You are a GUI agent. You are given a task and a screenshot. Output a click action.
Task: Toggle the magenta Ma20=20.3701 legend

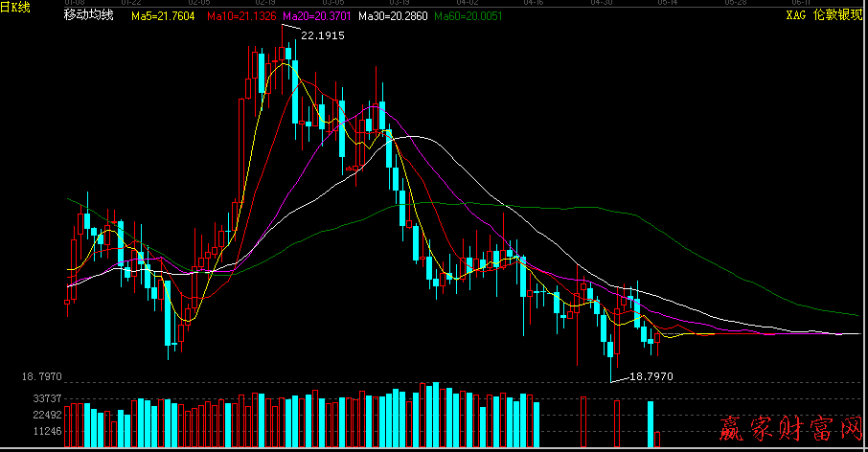tap(317, 16)
